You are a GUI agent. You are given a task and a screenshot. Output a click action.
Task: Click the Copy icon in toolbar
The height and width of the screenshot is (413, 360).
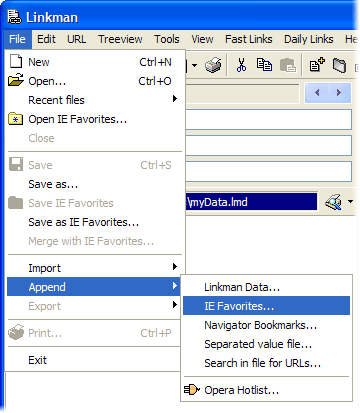264,65
